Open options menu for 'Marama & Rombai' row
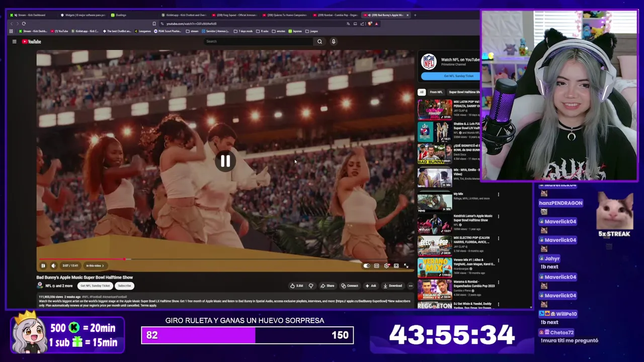Image resolution: width=644 pixels, height=362 pixels. pyautogui.click(x=499, y=283)
